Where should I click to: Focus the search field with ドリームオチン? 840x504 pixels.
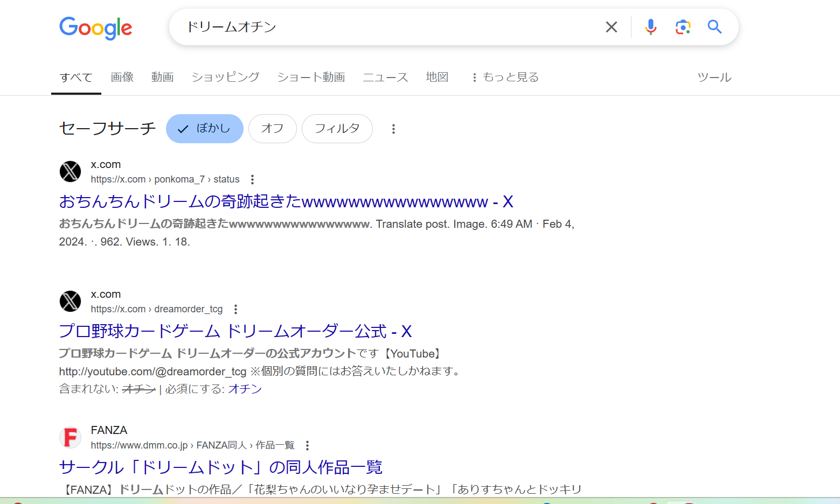[x=388, y=27]
